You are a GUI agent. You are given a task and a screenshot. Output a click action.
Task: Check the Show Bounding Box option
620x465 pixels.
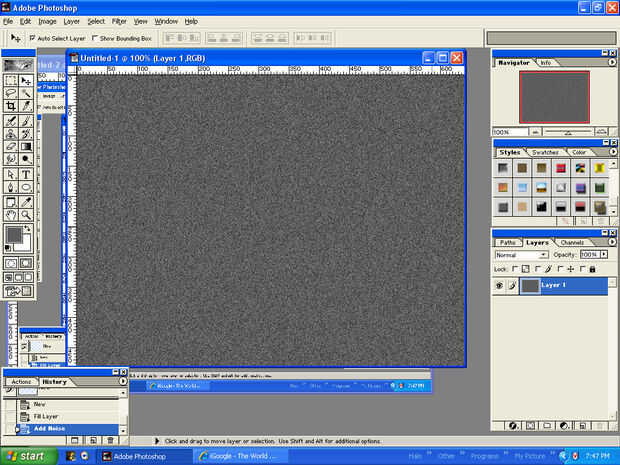(94, 38)
